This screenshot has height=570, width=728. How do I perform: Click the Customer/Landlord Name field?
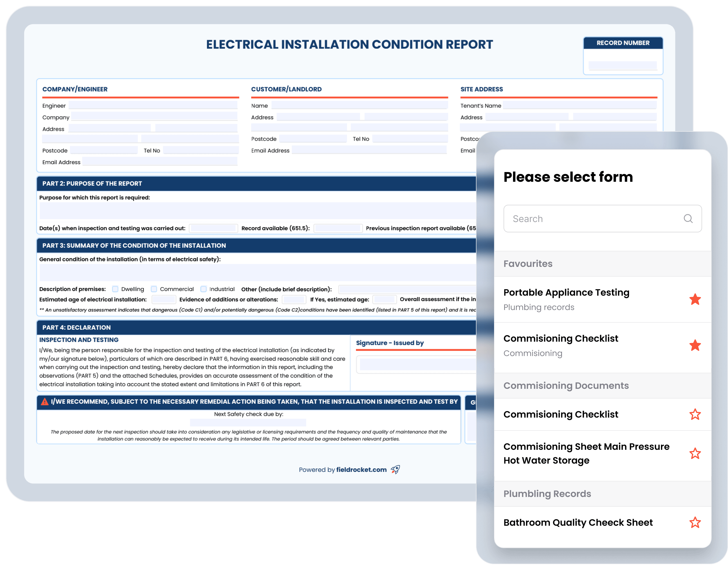(359, 105)
